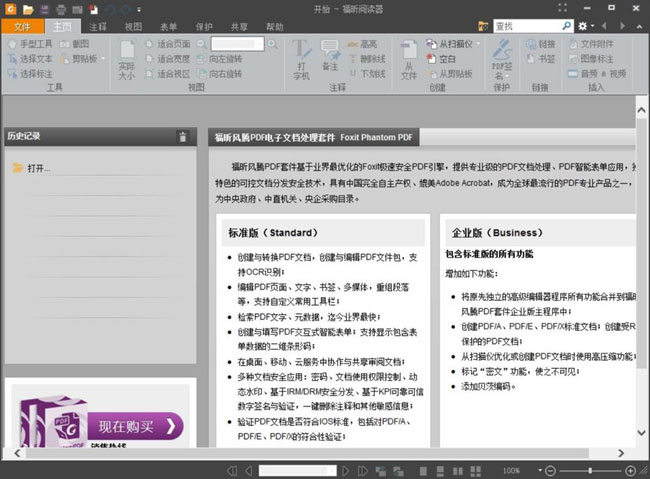
Task: Click the Redo arrow in quick access toolbar
Action: 126,9
